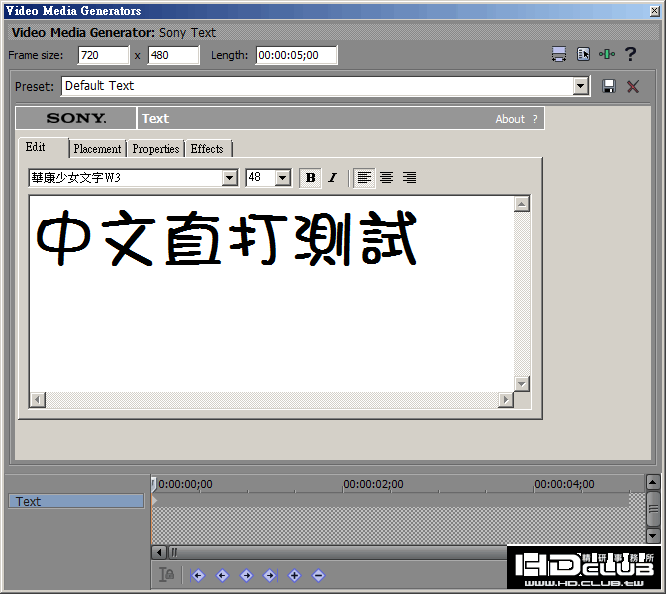Click keyframe timeline scroll up arrow
Viewport: 666px width, 594px height.
tap(653, 482)
